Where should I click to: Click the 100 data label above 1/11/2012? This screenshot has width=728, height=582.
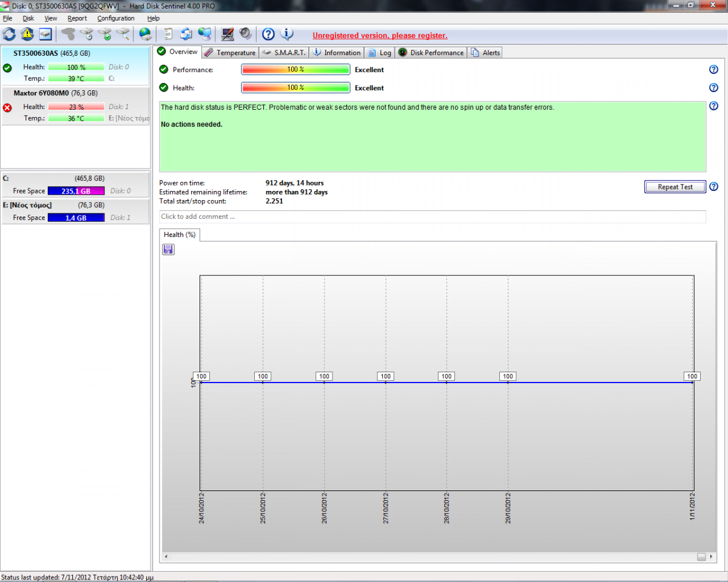coord(692,376)
